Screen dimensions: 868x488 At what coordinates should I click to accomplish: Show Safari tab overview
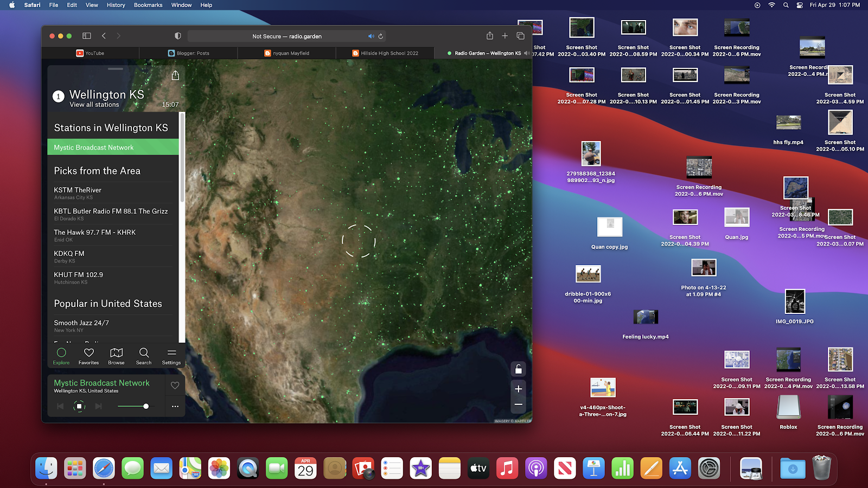click(520, 36)
